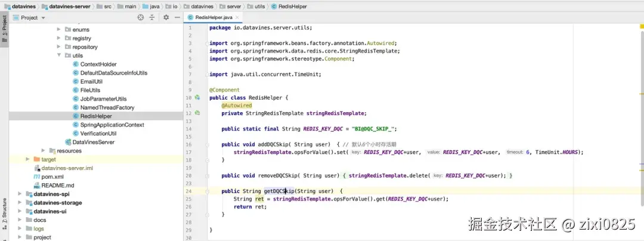Viewport: 644px width, 241px height.
Task: Click the getDQCSkip method name
Action: [x=279, y=191]
